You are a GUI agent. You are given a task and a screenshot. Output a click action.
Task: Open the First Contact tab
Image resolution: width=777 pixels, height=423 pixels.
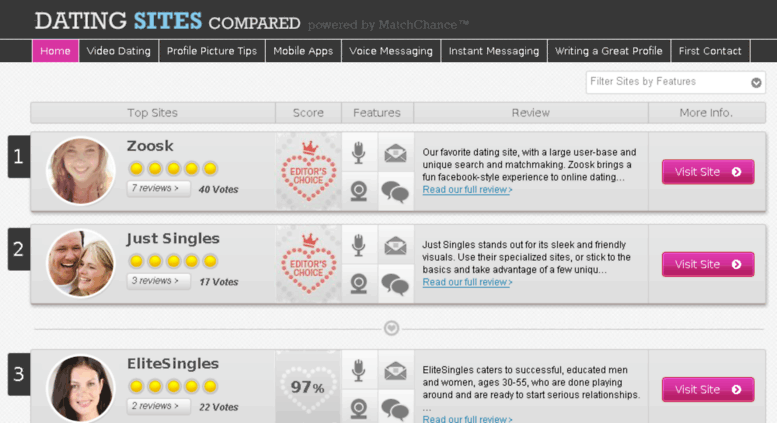coord(710,51)
